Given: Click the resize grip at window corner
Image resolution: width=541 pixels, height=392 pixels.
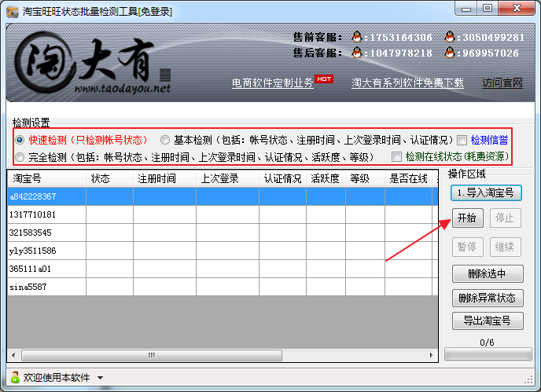Looking at the screenshot, I should point(528,380).
